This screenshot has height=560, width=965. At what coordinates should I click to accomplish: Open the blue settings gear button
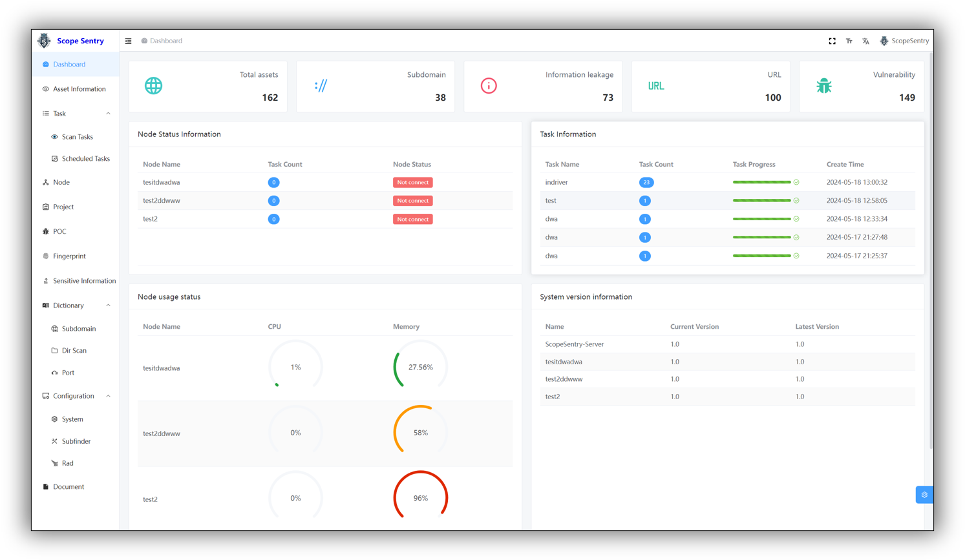pyautogui.click(x=924, y=495)
